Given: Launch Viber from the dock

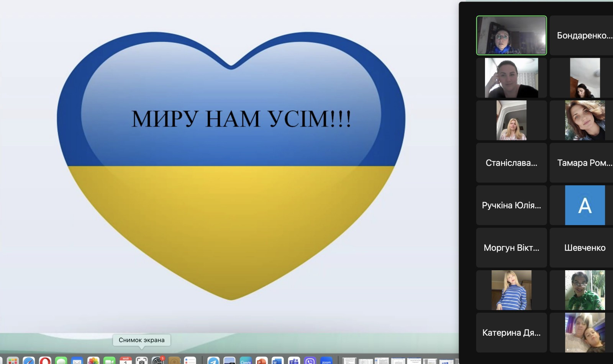Looking at the screenshot, I should tap(310, 361).
